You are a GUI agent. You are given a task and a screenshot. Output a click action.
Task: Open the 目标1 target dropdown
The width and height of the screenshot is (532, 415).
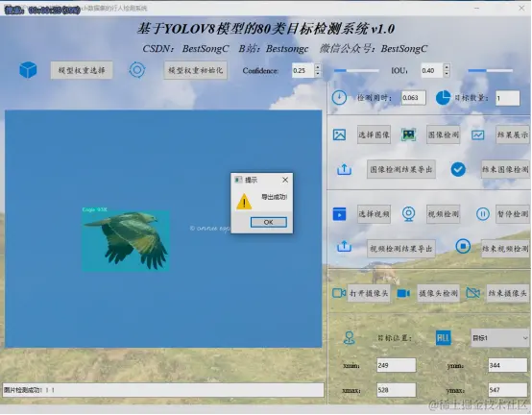tap(499, 338)
